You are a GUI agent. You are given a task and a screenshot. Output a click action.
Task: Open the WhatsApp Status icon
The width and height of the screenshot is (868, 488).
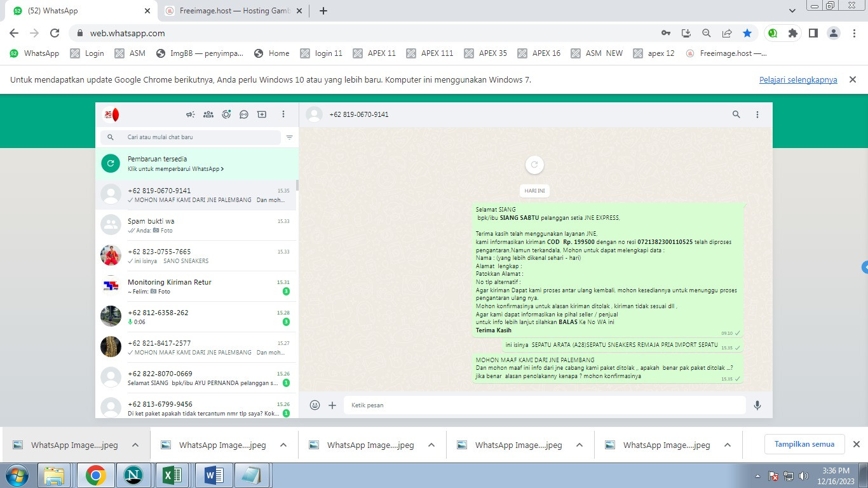tap(226, 114)
